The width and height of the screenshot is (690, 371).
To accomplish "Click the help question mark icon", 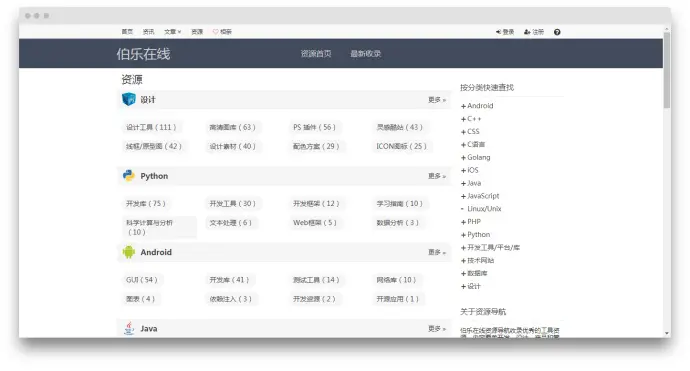I will point(557,32).
